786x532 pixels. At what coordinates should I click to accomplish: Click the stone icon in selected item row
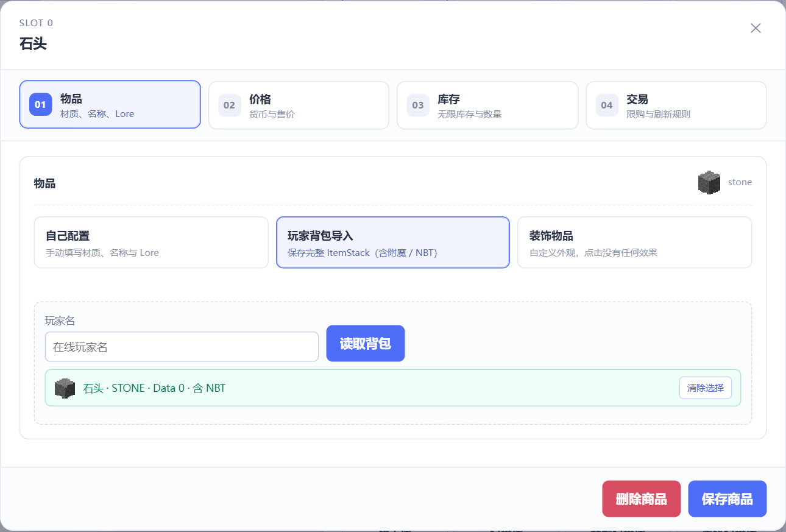pos(65,388)
